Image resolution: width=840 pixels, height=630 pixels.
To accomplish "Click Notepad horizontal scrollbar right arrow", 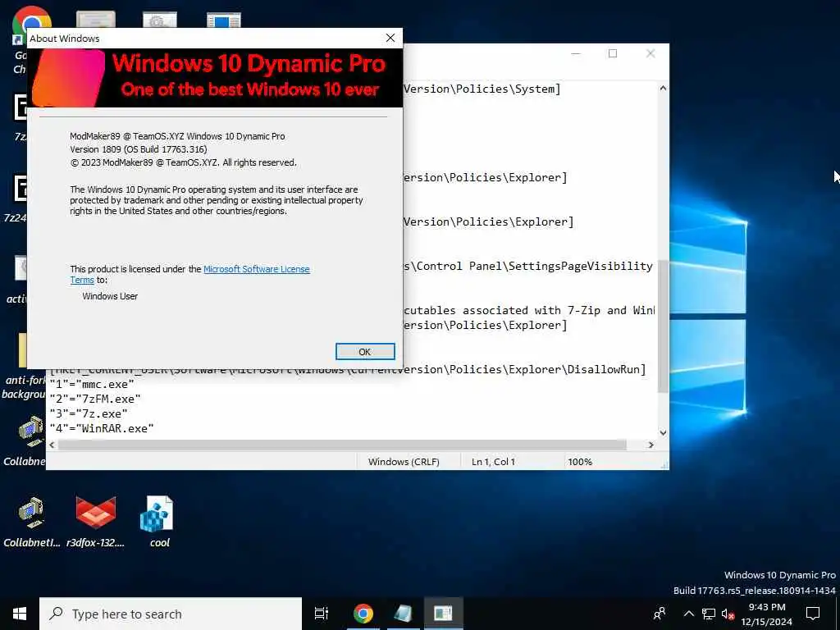I will 651,445.
